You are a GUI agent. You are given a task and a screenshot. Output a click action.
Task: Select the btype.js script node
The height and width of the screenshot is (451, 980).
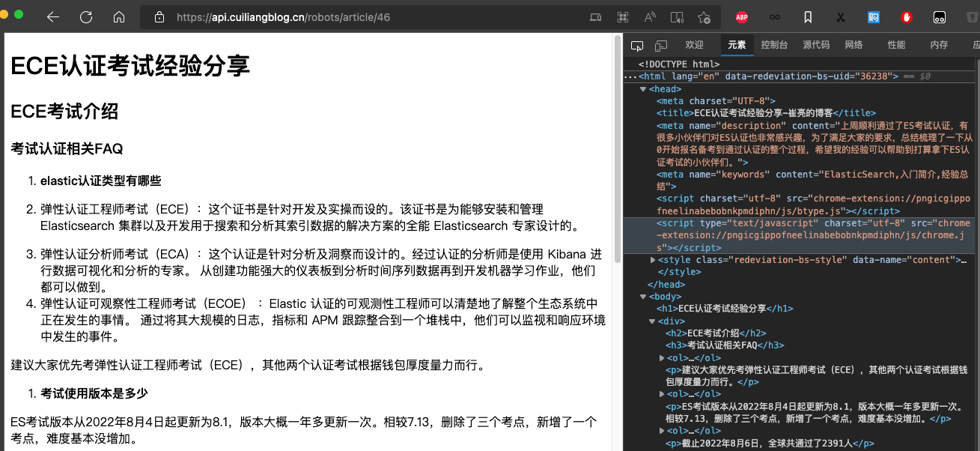click(814, 205)
